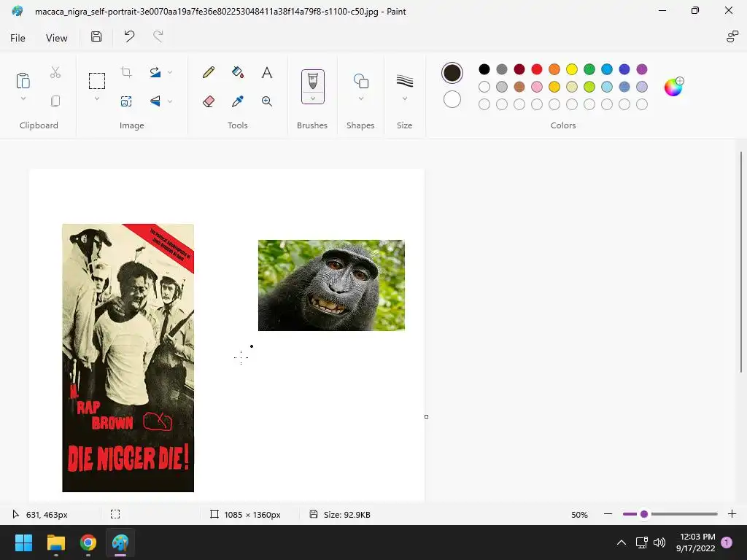Click the 50% zoom level text

[x=579, y=514]
